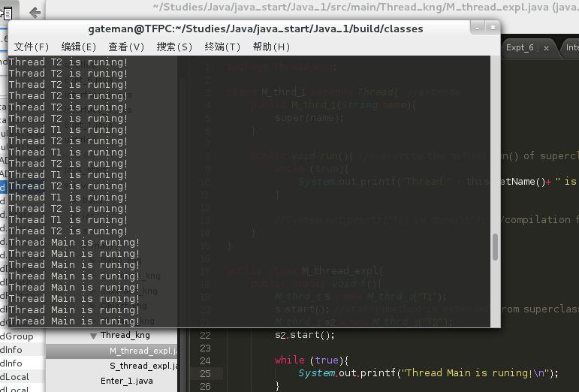Collapse the Thread_kng folder arrow
The image size is (579, 392).
tap(93, 336)
